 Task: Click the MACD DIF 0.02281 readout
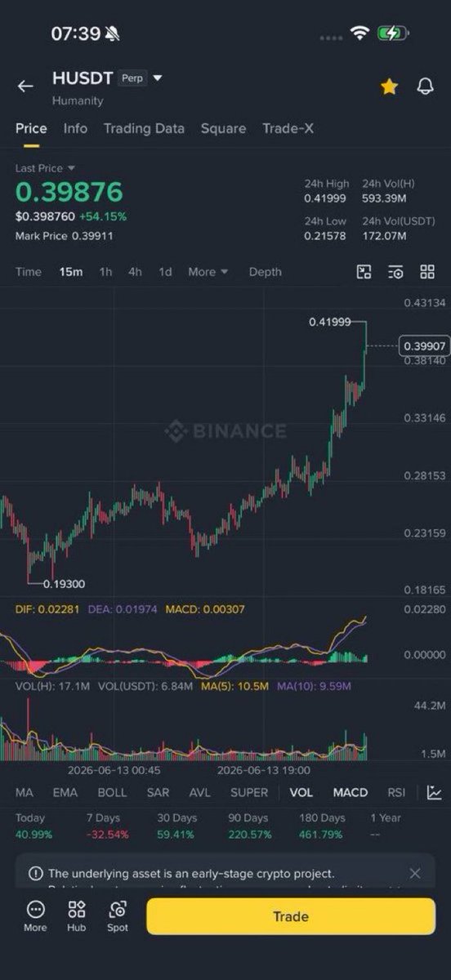[x=47, y=609]
